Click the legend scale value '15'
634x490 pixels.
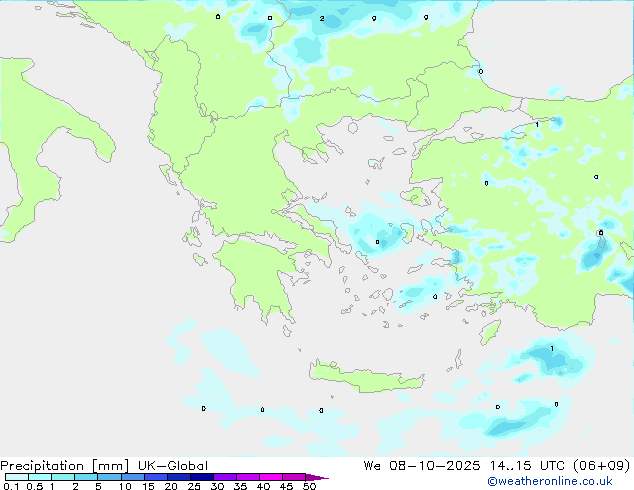click(148, 486)
